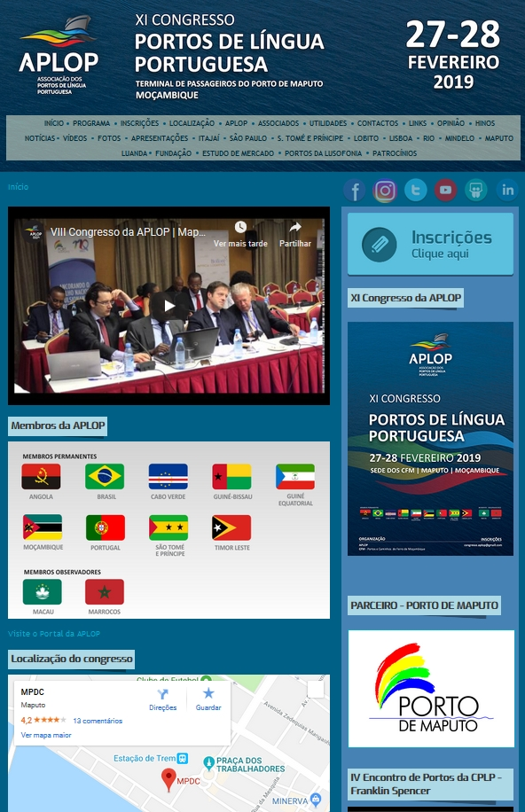Open the LUANDA menu item

134,153
